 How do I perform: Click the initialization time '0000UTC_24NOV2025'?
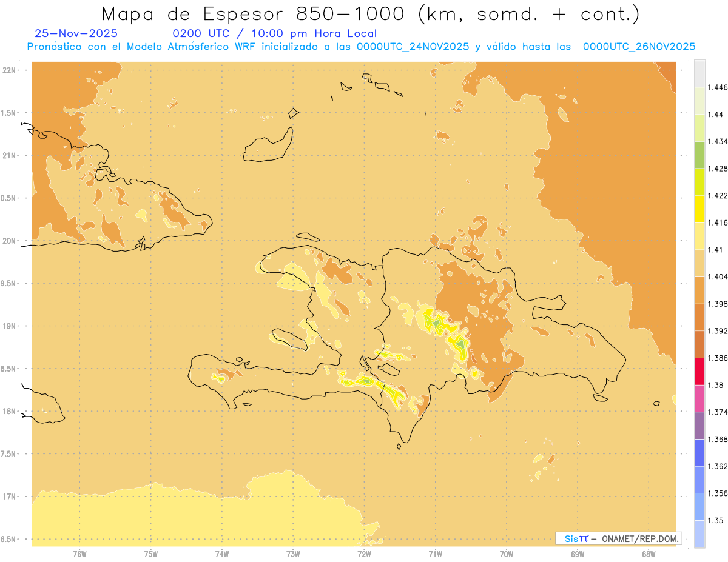pyautogui.click(x=413, y=47)
